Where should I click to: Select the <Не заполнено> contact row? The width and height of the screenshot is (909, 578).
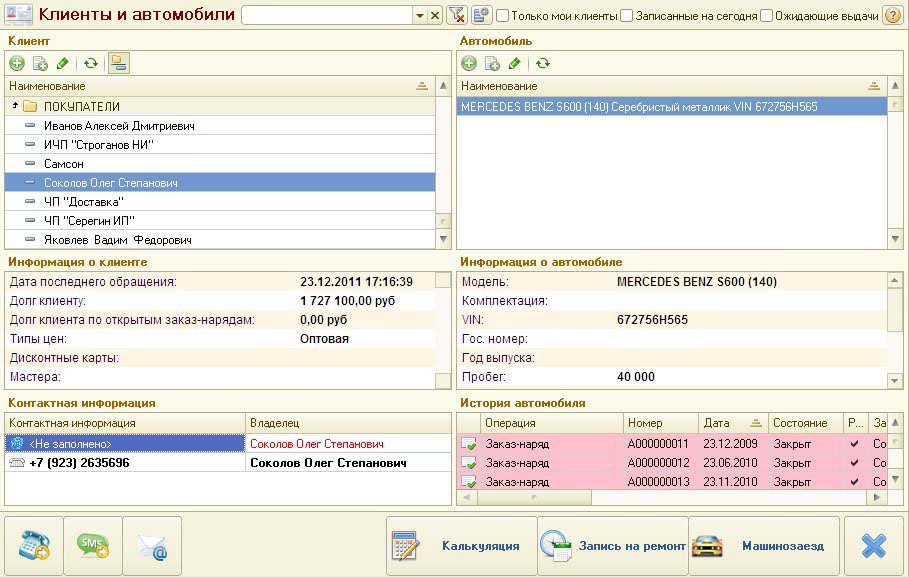[125, 444]
